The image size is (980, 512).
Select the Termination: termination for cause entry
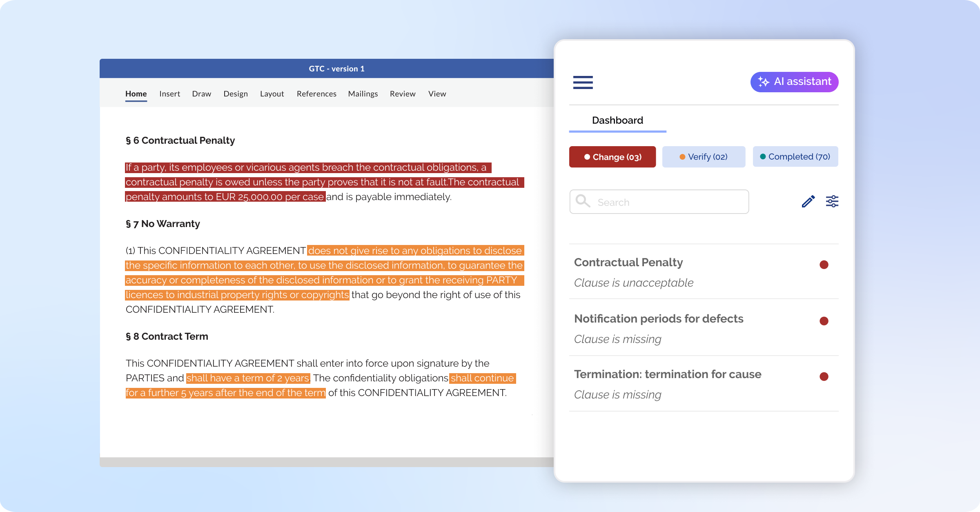[x=667, y=374]
